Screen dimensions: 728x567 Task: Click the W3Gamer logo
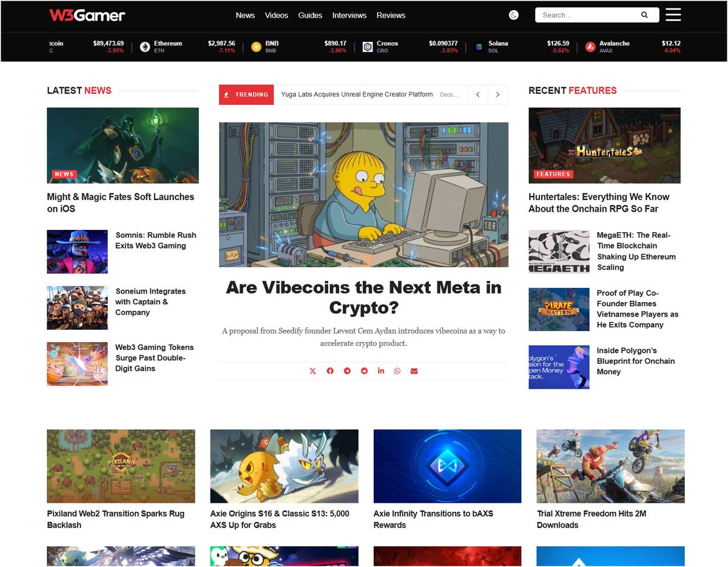point(87,15)
